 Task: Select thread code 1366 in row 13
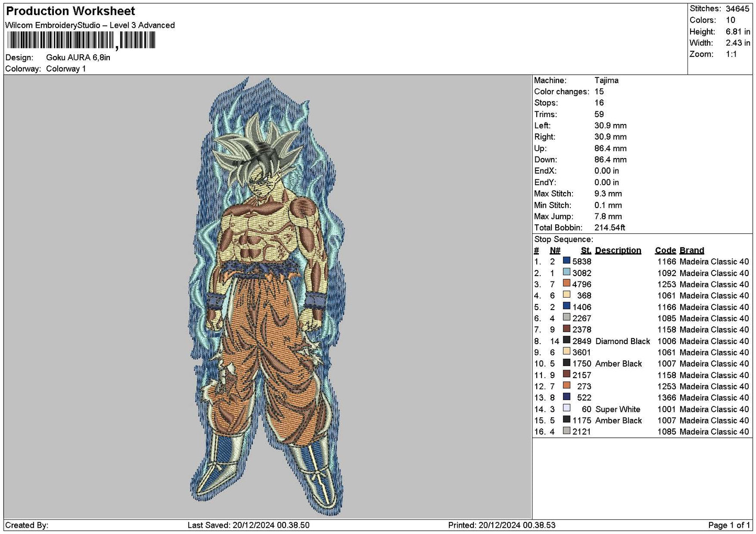point(667,398)
